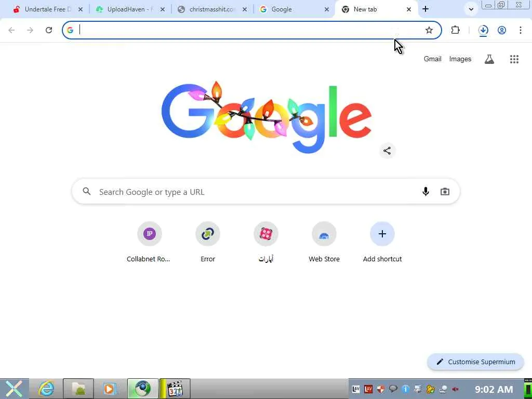
Task: Click the browser back arrow
Action: tap(11, 30)
